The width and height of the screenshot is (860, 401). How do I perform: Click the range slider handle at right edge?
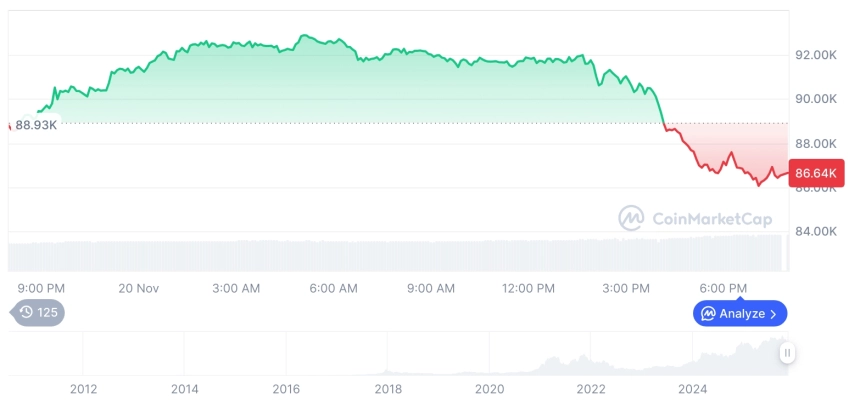[788, 353]
